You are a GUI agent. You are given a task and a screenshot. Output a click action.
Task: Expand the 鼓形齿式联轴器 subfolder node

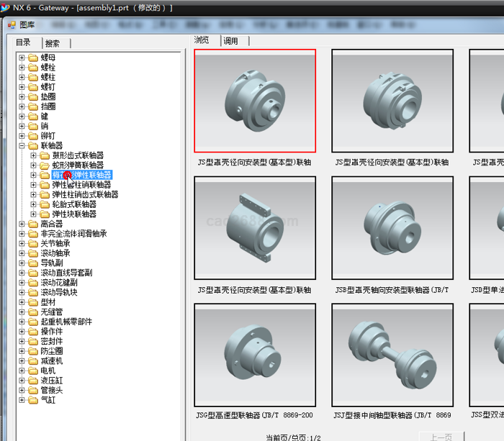(x=34, y=155)
